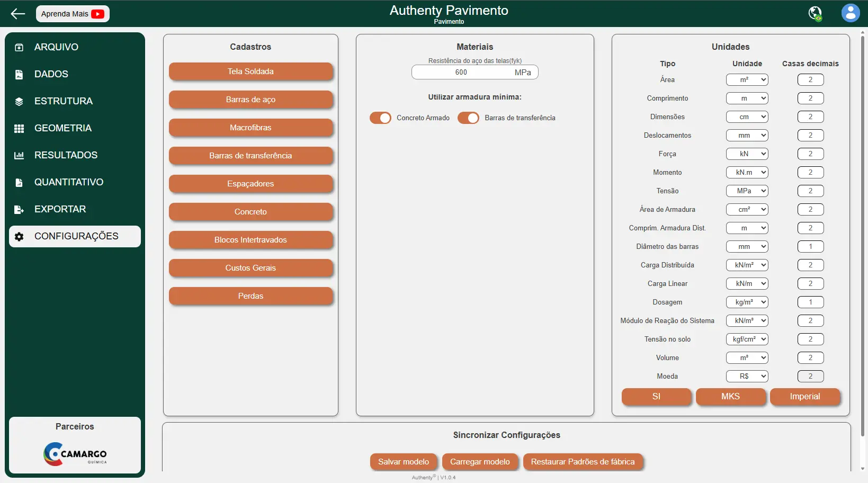Open the Momento unit dropdown
868x483 pixels.
point(747,172)
